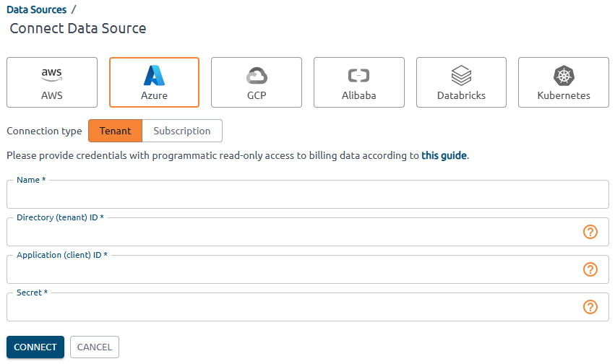Click the 'Connection type' label
Screen dimensions: 615x364
(44, 131)
